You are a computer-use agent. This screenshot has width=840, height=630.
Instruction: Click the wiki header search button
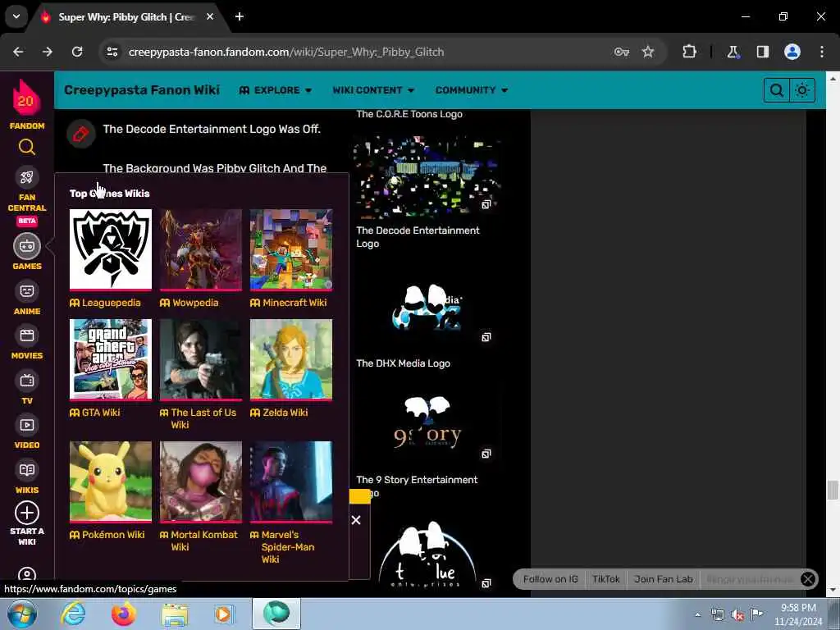776,90
